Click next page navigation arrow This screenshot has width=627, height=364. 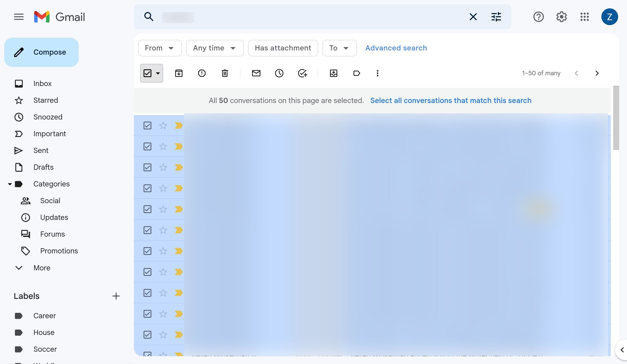click(x=597, y=73)
